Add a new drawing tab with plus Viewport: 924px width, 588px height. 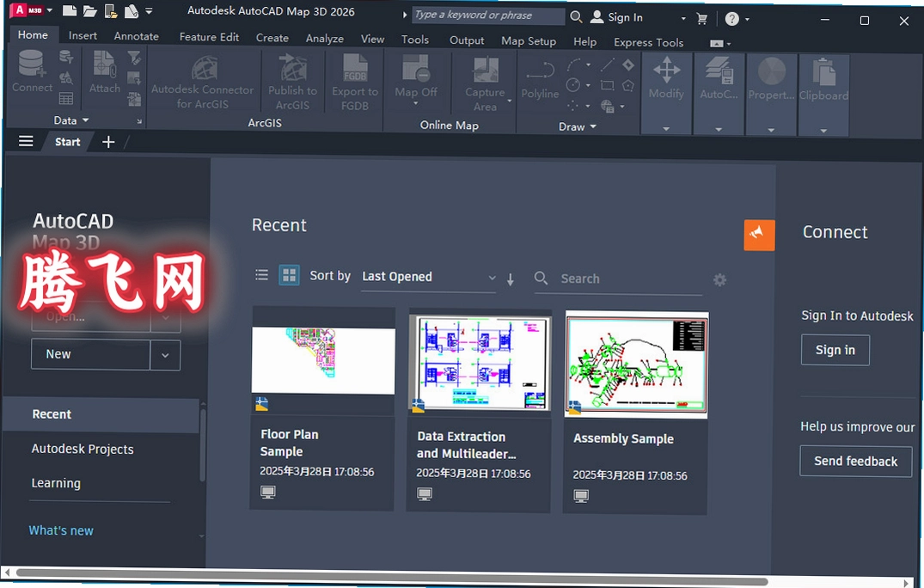pyautogui.click(x=108, y=142)
